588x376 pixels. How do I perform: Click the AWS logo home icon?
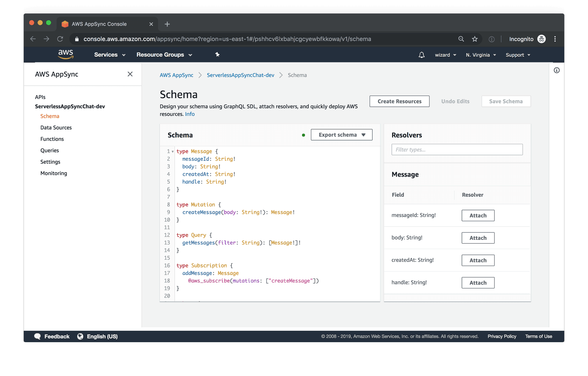66,54
